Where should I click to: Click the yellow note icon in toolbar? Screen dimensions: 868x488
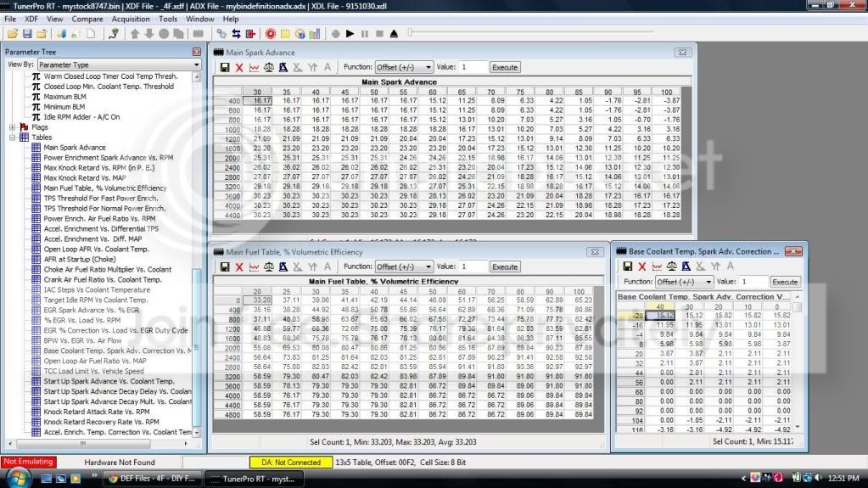(x=285, y=34)
